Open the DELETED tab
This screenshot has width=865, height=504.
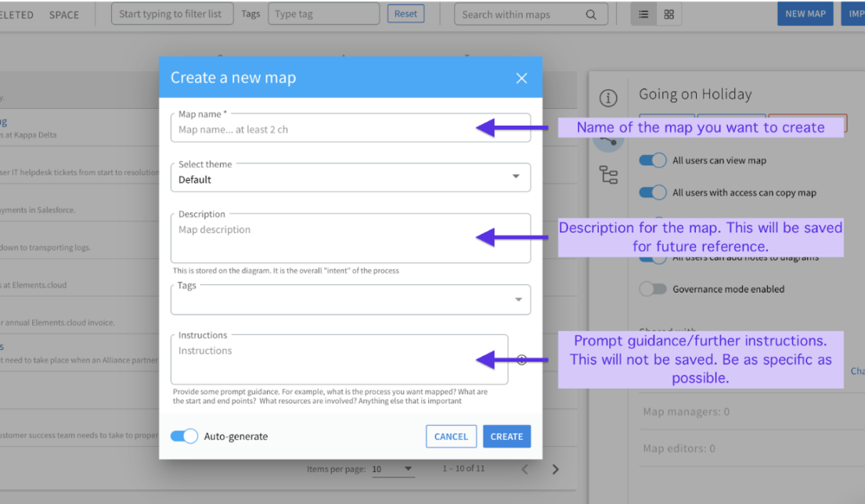point(14,14)
